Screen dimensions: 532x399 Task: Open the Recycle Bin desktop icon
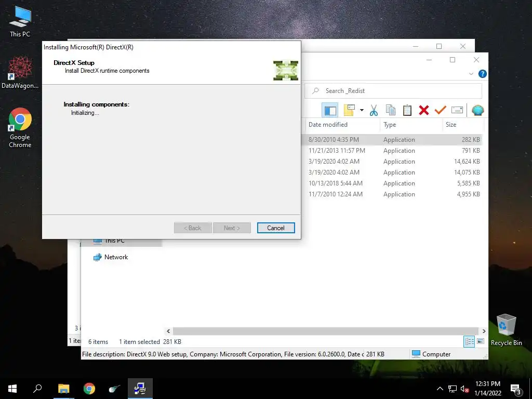pyautogui.click(x=506, y=330)
